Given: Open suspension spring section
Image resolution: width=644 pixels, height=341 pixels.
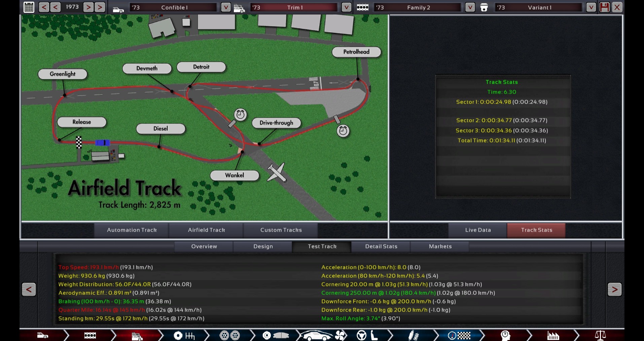Looking at the screenshot, I should click(x=413, y=336).
